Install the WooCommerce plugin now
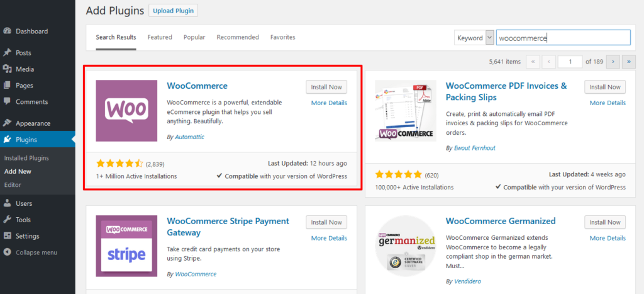The image size is (644, 294). click(x=326, y=87)
